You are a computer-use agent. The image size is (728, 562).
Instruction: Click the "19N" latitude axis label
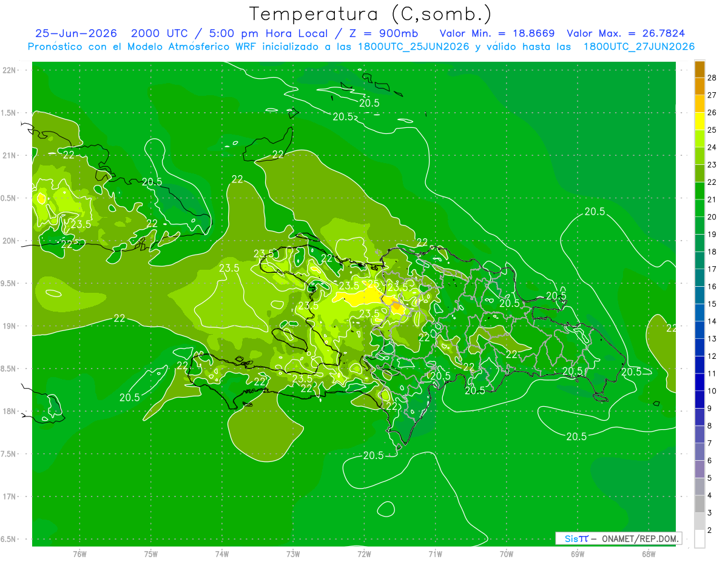(x=10, y=326)
